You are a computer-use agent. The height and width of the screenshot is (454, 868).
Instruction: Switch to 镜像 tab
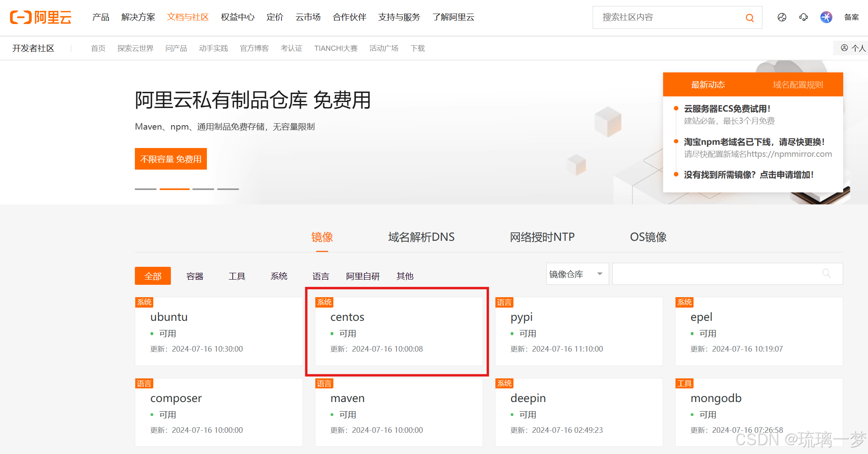pyautogui.click(x=322, y=237)
